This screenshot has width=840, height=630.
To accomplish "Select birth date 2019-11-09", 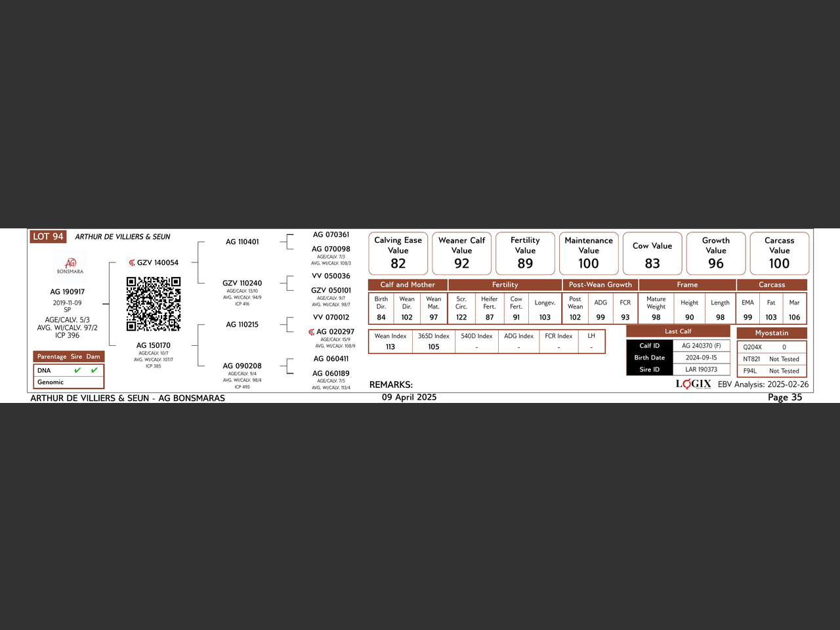I will pyautogui.click(x=68, y=303).
